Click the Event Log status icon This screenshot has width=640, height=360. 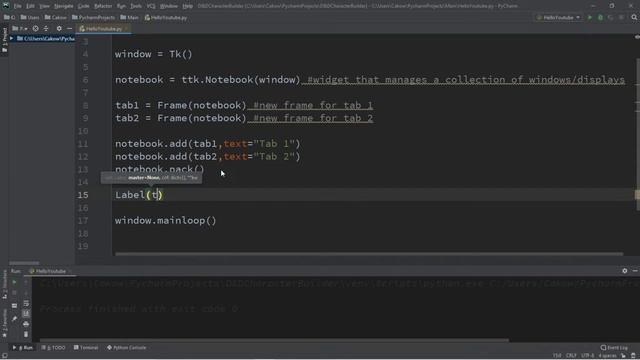tap(614, 347)
